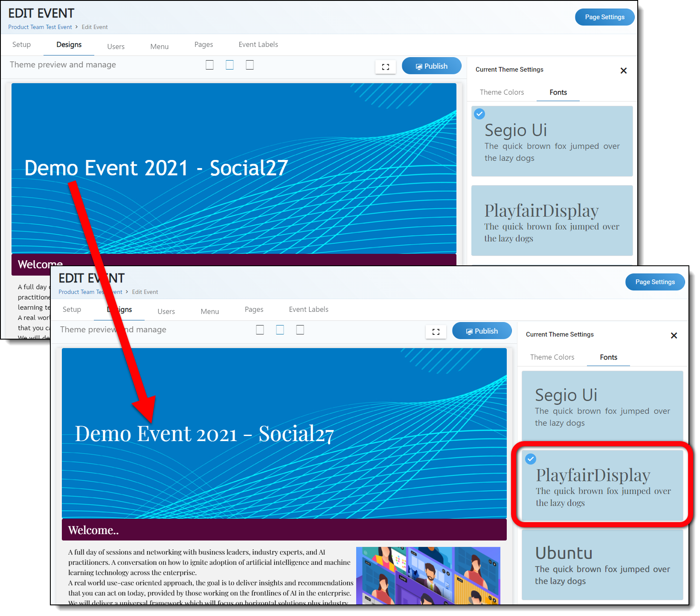The height and width of the screenshot is (616, 700).
Task: Click the blue checkmark on the upper Segio Ui card
Action: [479, 114]
